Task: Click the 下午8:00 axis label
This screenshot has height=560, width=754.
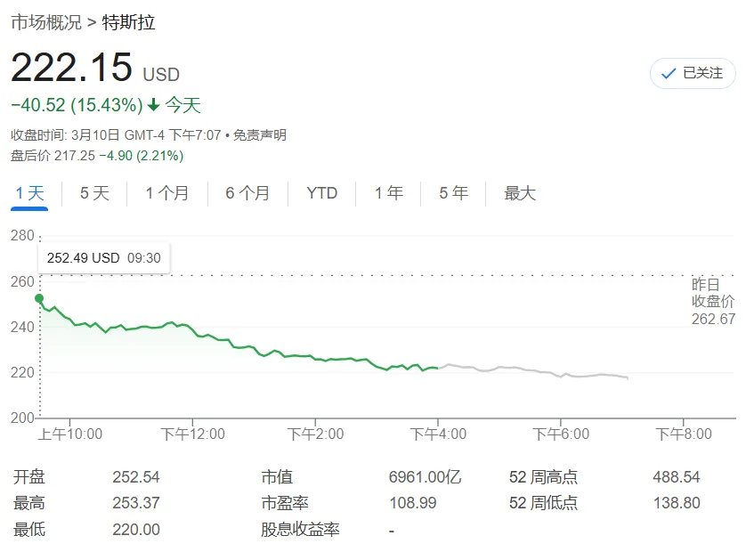Action: [x=684, y=434]
